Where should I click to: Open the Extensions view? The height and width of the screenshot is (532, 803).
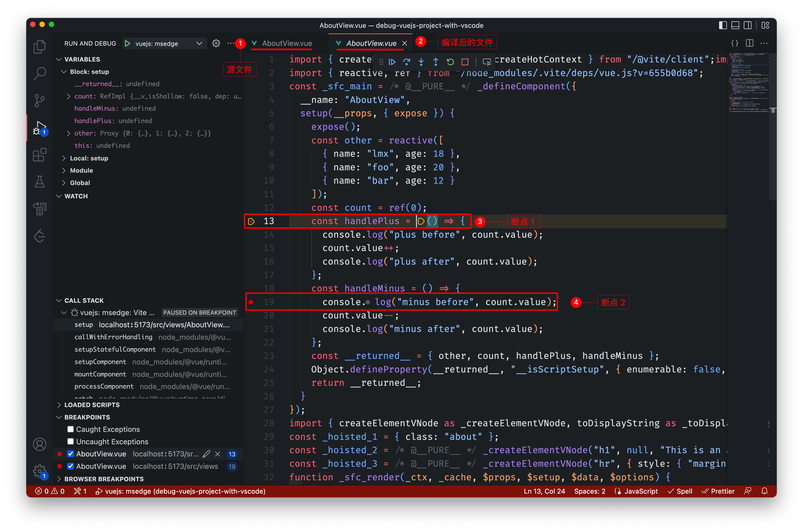click(x=40, y=155)
